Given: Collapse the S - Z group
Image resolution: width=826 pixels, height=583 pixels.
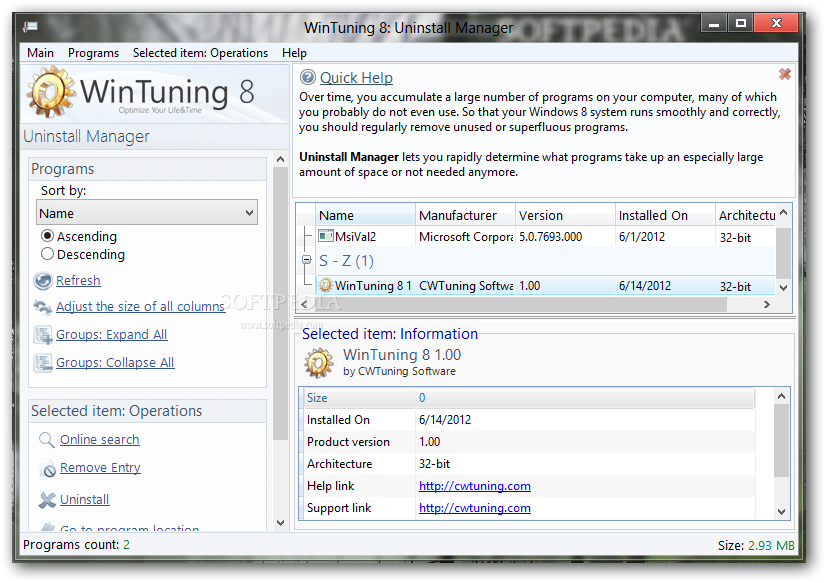Looking at the screenshot, I should 307,260.
